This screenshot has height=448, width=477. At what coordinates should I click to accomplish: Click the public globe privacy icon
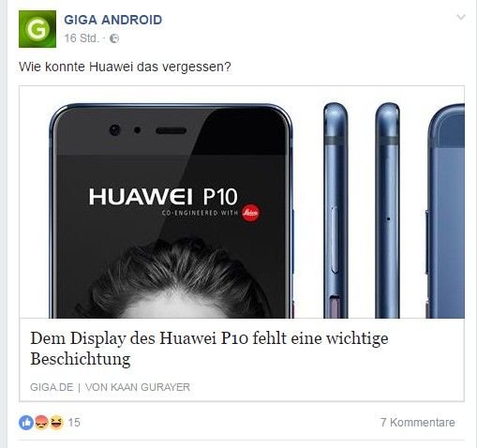[x=114, y=38]
